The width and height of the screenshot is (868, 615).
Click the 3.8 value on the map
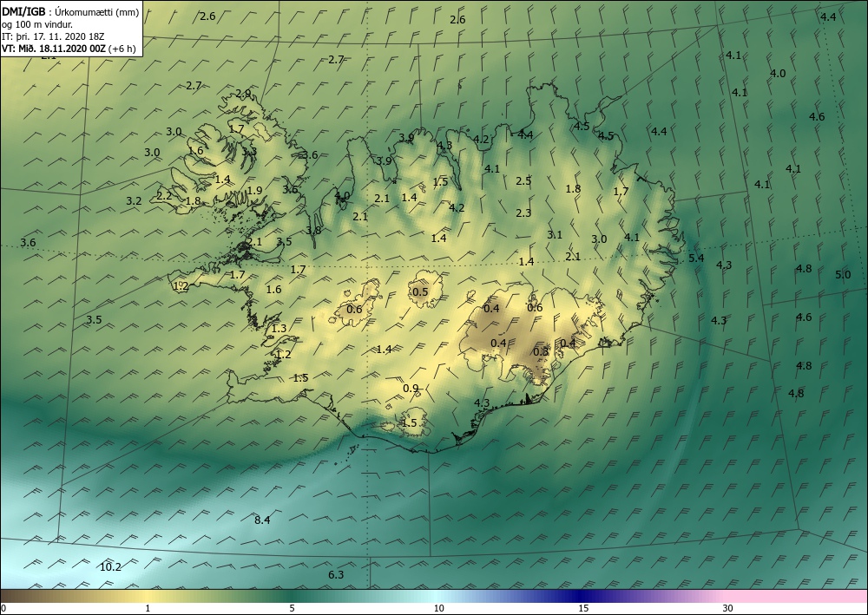pos(313,230)
